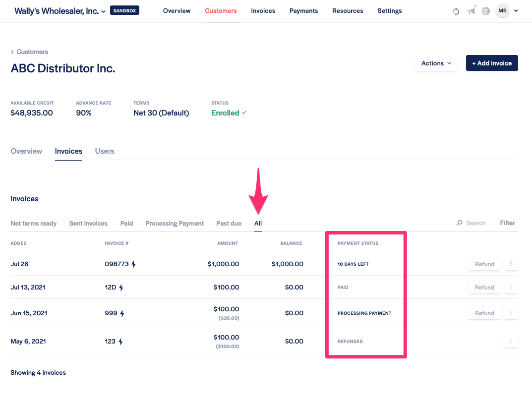Open the Filter option for invoices
The width and height of the screenshot is (532, 403).
pos(507,223)
